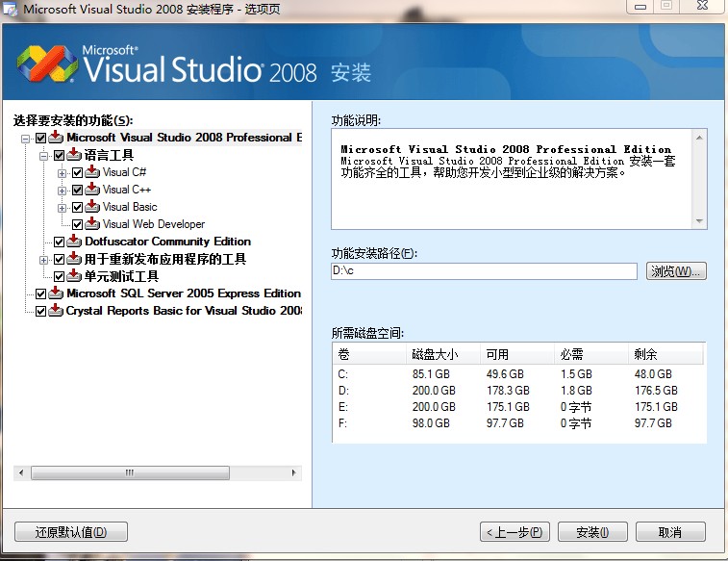This screenshot has width=728, height=561.
Task: Select the Dotfuscator Community Edition item
Action: point(167,242)
